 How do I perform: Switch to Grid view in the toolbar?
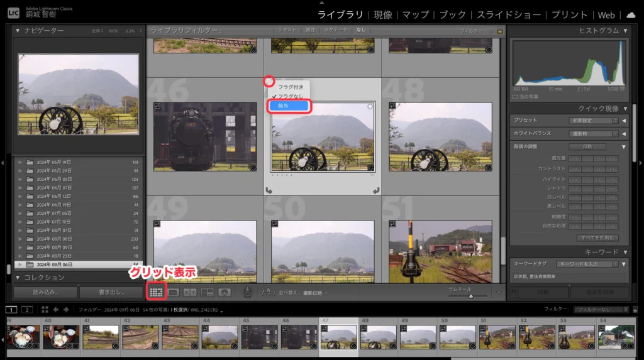tap(156, 292)
